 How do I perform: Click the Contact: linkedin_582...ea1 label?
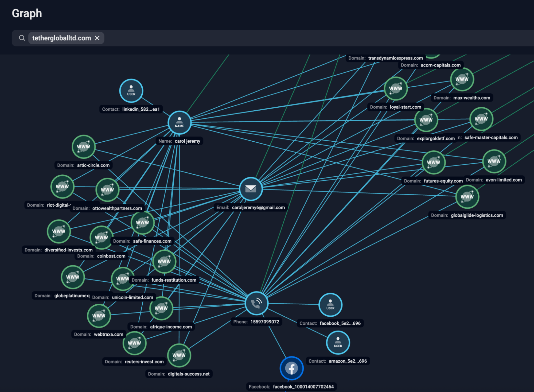[131, 109]
